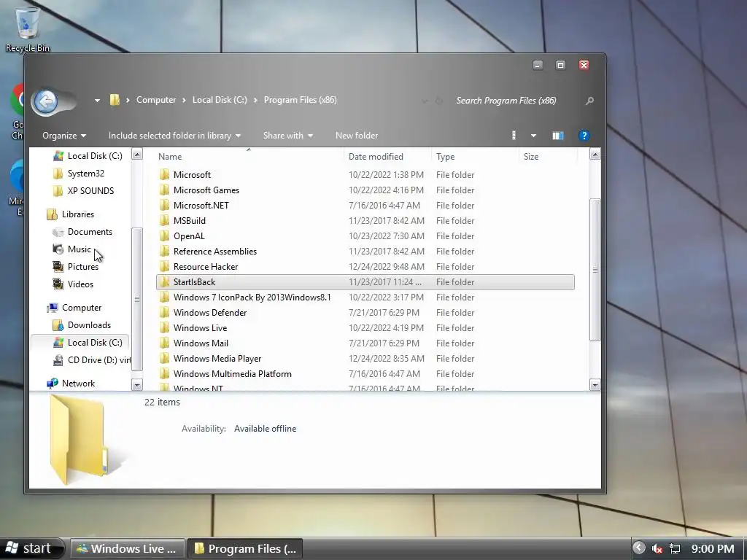This screenshot has width=747, height=560.
Task: Click the Pictures library icon
Action: click(58, 266)
